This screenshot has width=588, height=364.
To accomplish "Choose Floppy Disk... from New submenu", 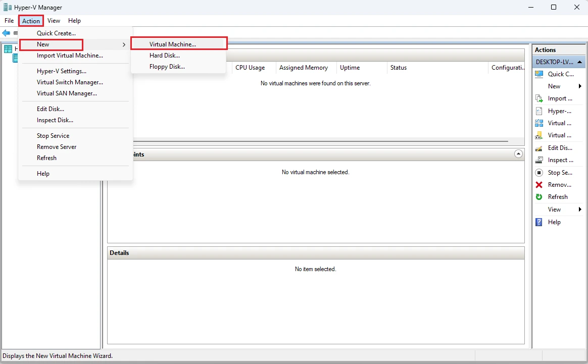I will coord(178,67).
